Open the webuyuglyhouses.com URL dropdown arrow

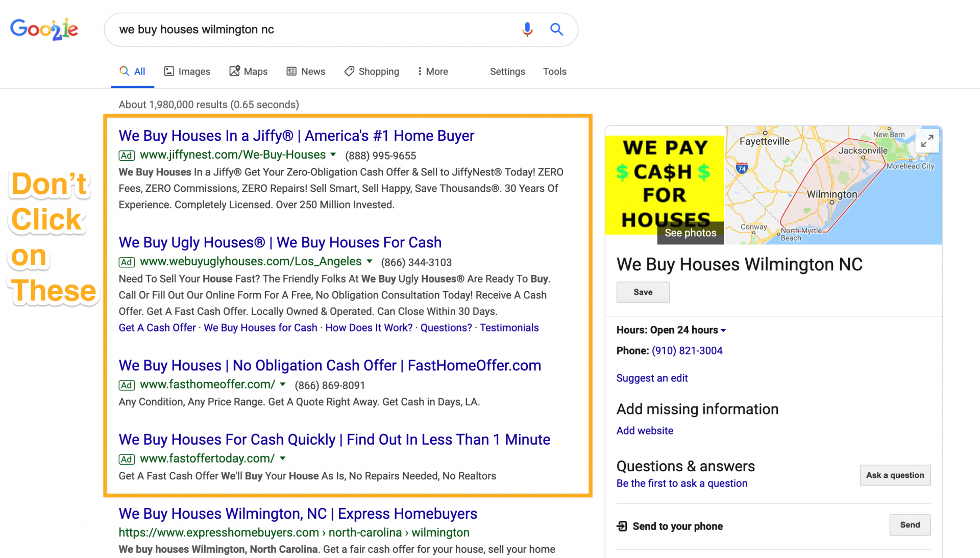369,261
